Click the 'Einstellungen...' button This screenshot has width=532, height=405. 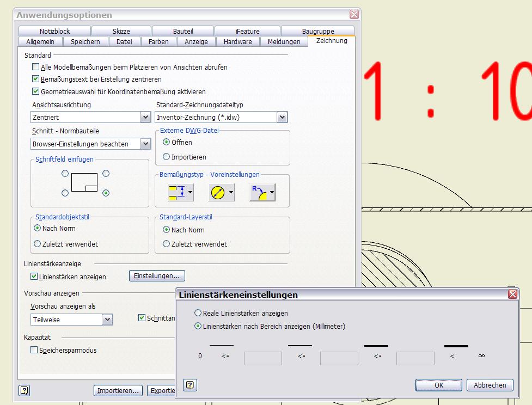[157, 276]
